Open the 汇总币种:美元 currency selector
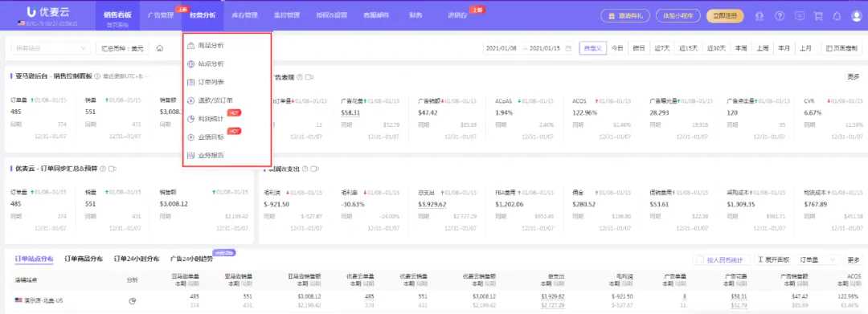Viewport: 868px width, 314px height. click(122, 48)
